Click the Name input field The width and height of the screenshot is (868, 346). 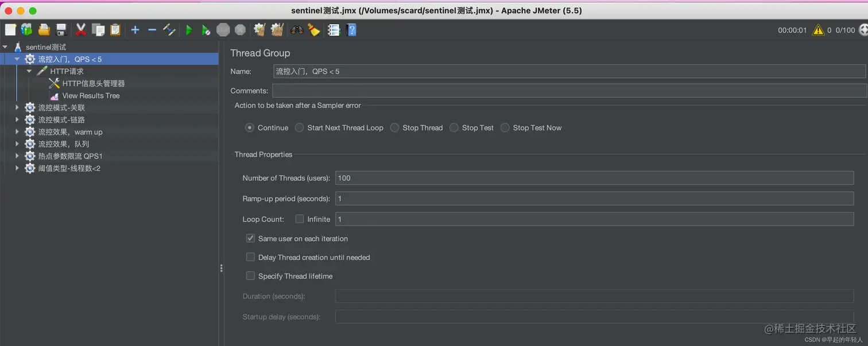(569, 71)
